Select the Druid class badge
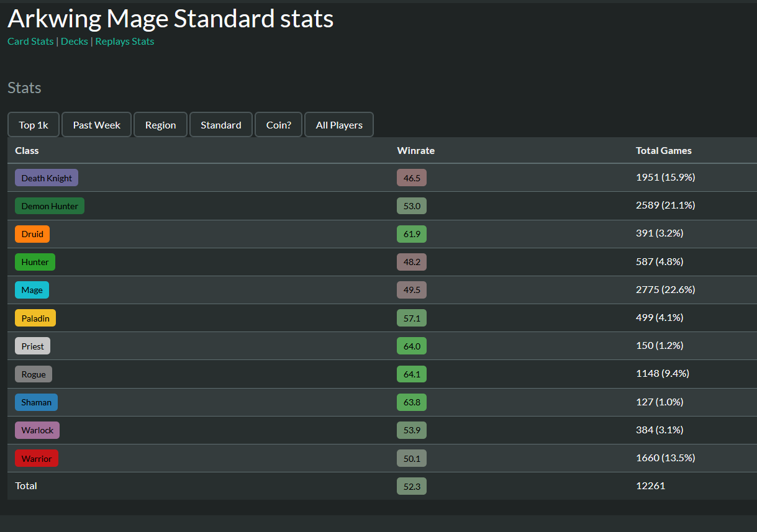The image size is (757, 532). pos(32,234)
